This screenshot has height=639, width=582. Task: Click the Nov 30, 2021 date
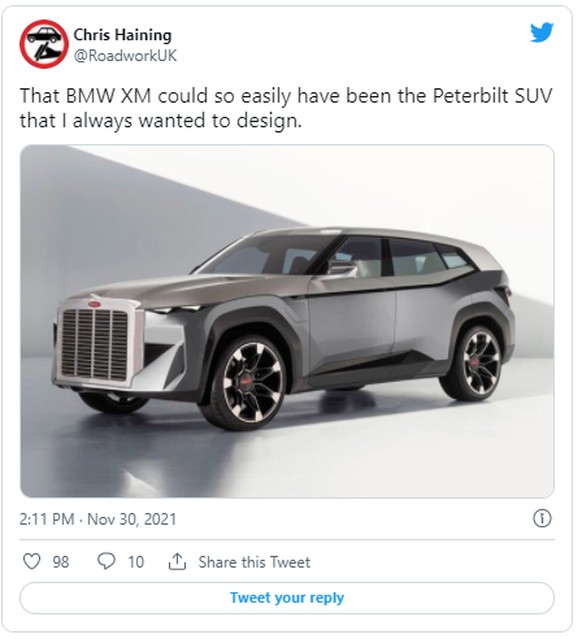132,519
